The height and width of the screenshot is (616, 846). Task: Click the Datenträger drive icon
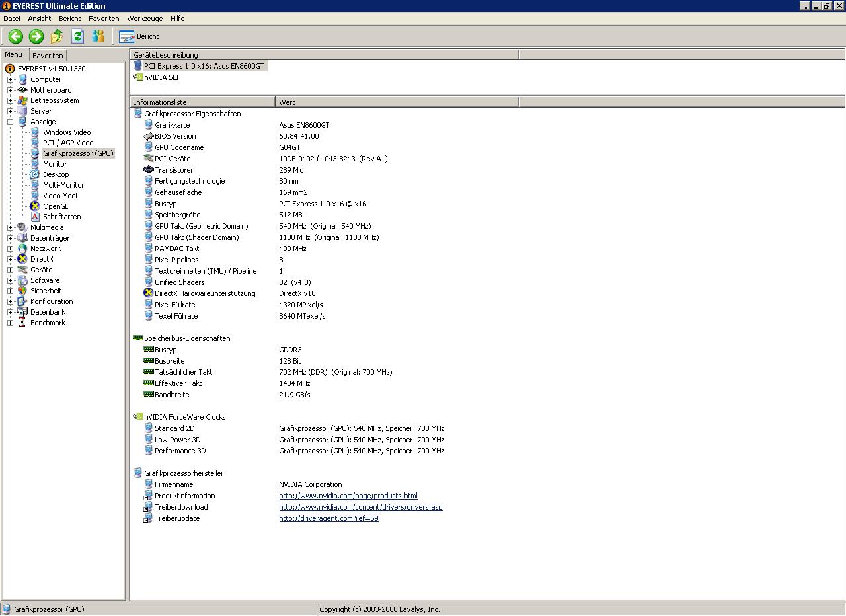tap(22, 238)
